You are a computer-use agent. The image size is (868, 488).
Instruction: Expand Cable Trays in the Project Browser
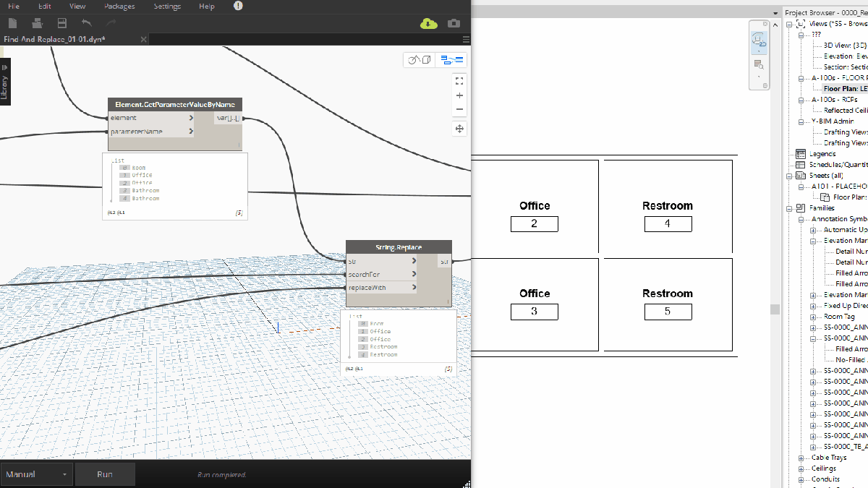(x=800, y=457)
